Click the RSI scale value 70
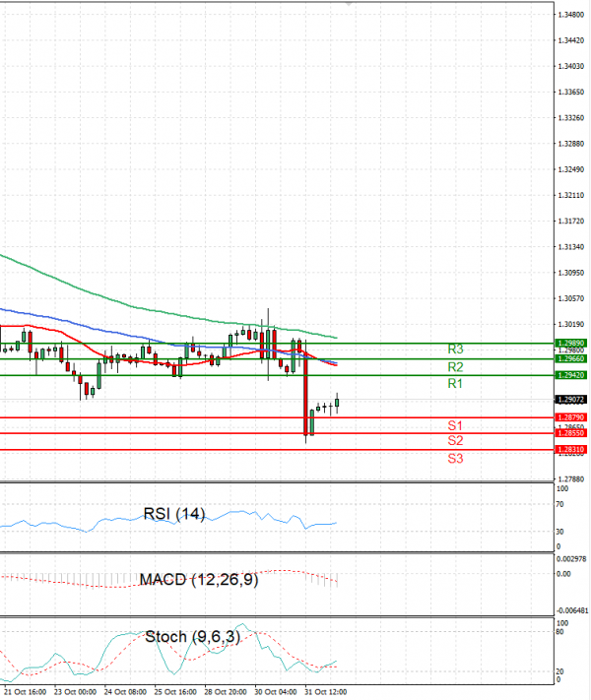 (x=560, y=504)
